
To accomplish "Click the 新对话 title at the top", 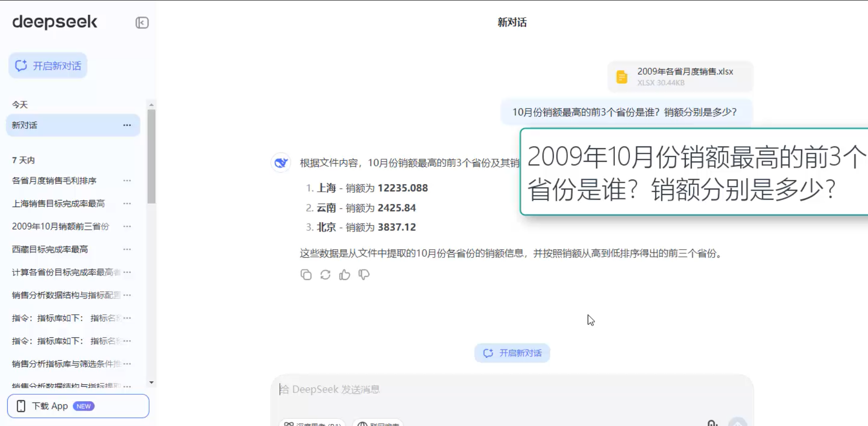I will click(x=512, y=22).
